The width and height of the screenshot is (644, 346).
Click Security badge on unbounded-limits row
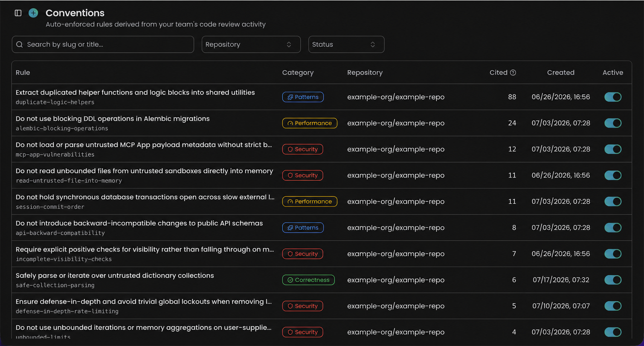302,332
